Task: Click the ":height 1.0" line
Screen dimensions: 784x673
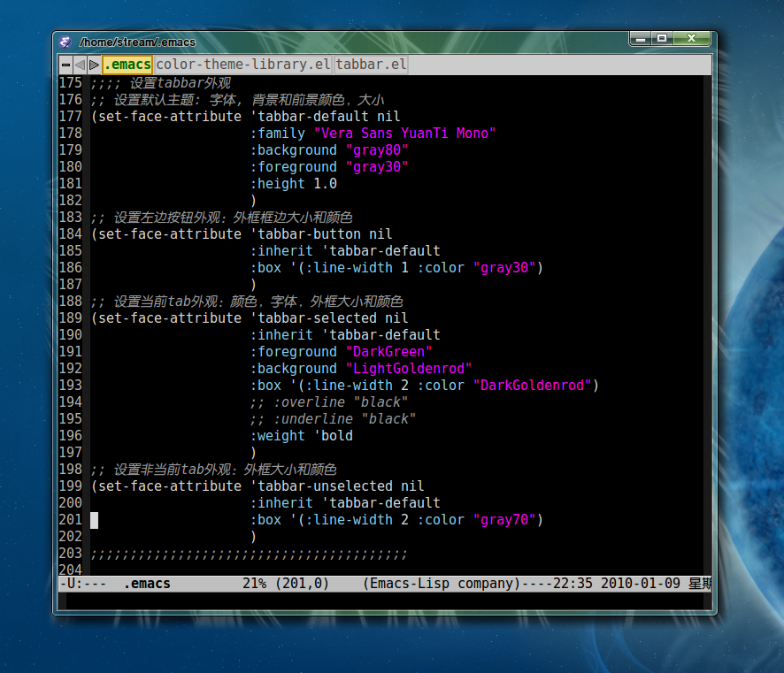Action: tap(294, 184)
